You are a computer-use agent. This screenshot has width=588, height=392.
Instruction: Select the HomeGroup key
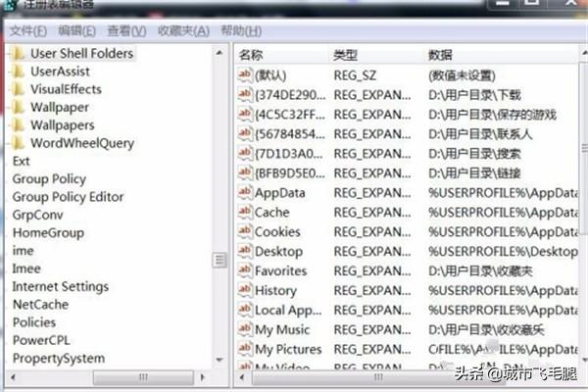[x=48, y=233]
